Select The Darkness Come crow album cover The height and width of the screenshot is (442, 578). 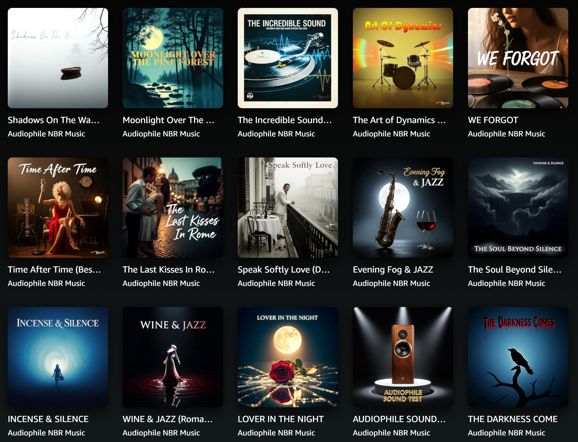pos(518,357)
